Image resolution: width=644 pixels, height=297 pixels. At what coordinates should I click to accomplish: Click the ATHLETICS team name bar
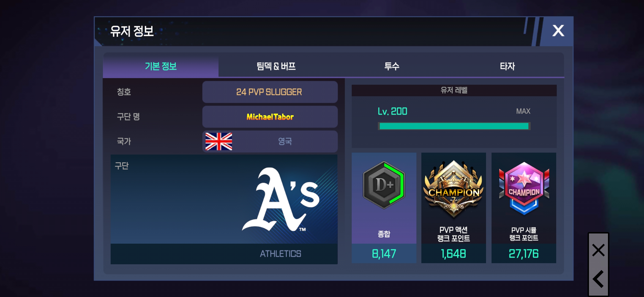click(x=224, y=254)
